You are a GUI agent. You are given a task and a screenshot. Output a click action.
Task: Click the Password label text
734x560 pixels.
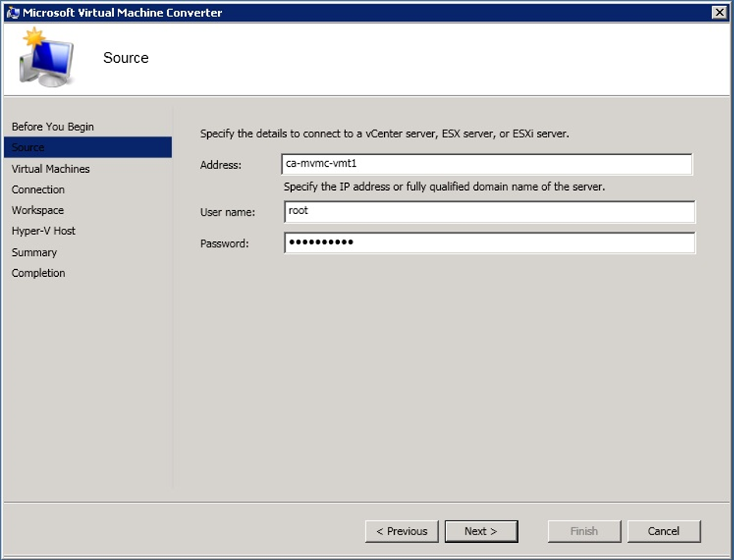click(x=224, y=244)
